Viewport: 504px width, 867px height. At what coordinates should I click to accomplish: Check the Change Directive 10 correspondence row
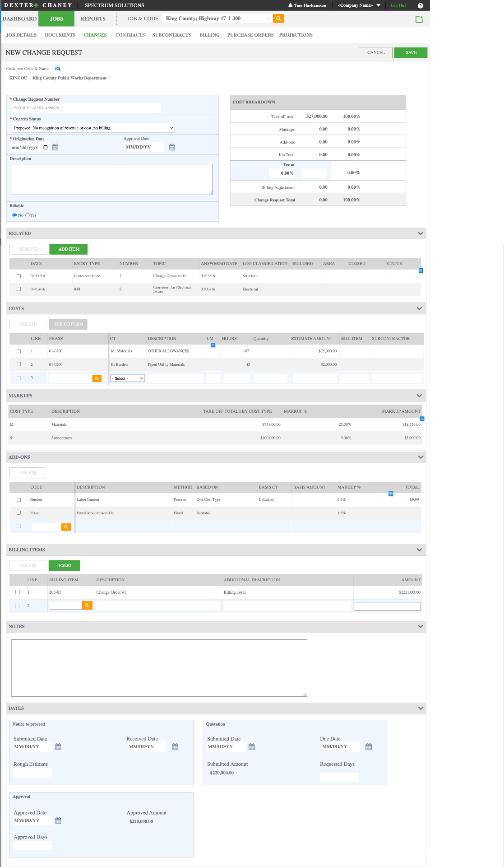click(x=18, y=276)
